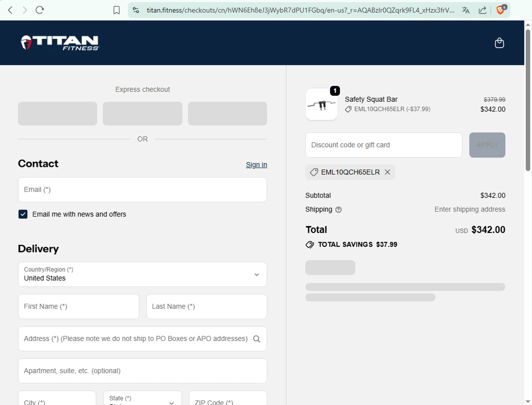Click the first express checkout button
This screenshot has width=532, height=405.
[x=57, y=113]
